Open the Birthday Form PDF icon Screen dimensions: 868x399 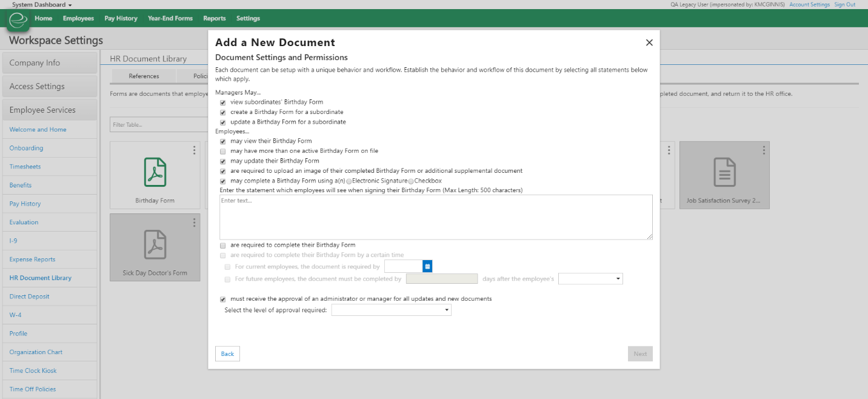click(155, 172)
